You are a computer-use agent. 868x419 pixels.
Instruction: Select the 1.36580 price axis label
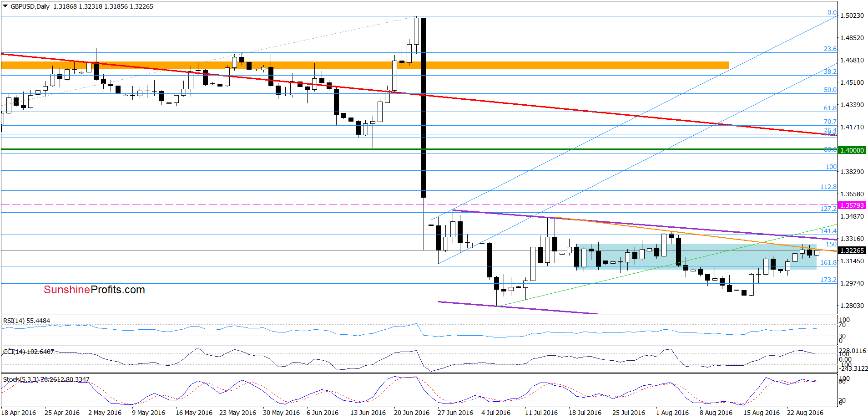point(852,194)
